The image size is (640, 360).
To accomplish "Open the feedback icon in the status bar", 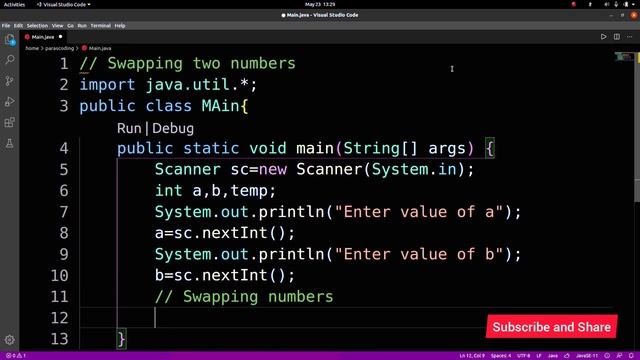I will [x=619, y=356].
